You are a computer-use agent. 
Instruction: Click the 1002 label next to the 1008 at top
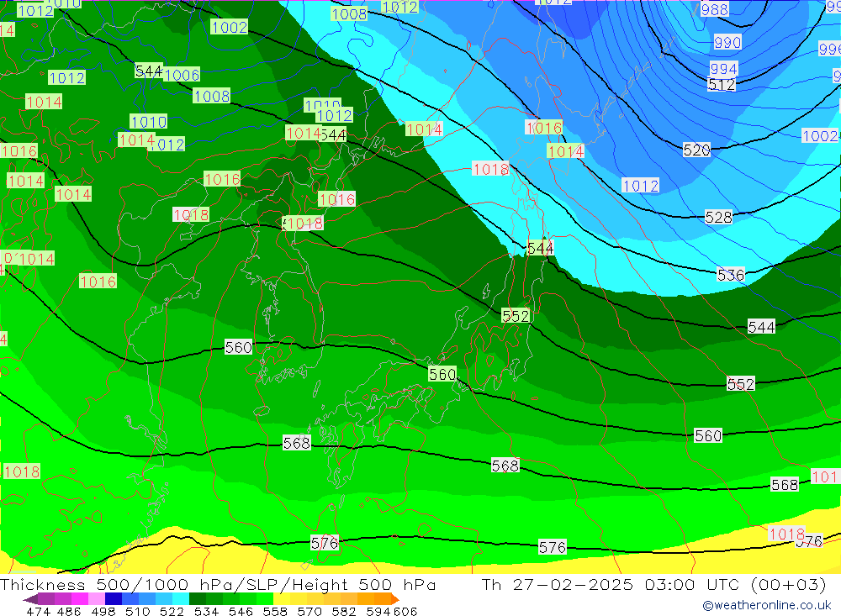click(230, 28)
